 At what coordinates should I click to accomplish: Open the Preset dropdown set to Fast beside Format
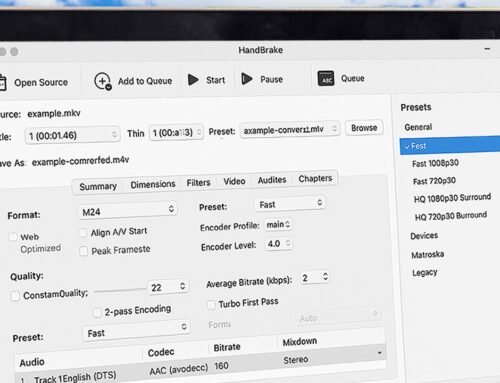click(290, 204)
